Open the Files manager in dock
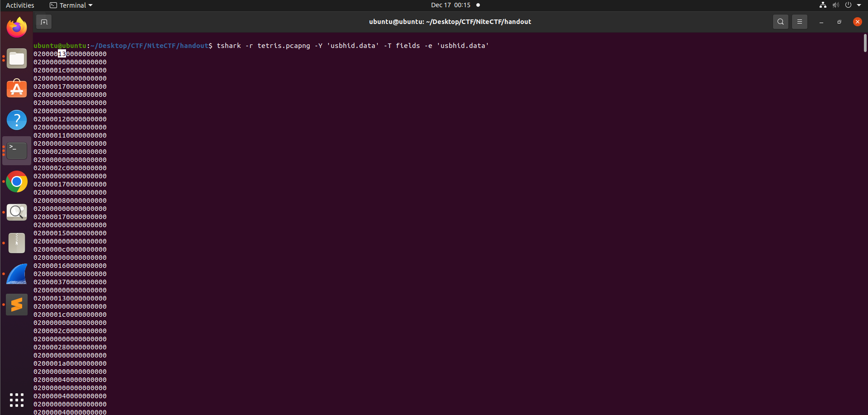The image size is (868, 415). [x=17, y=58]
